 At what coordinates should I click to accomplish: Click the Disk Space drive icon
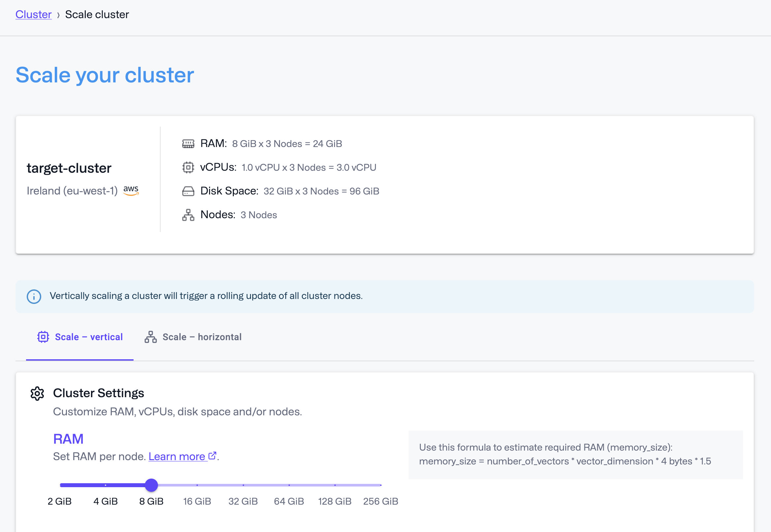click(188, 191)
